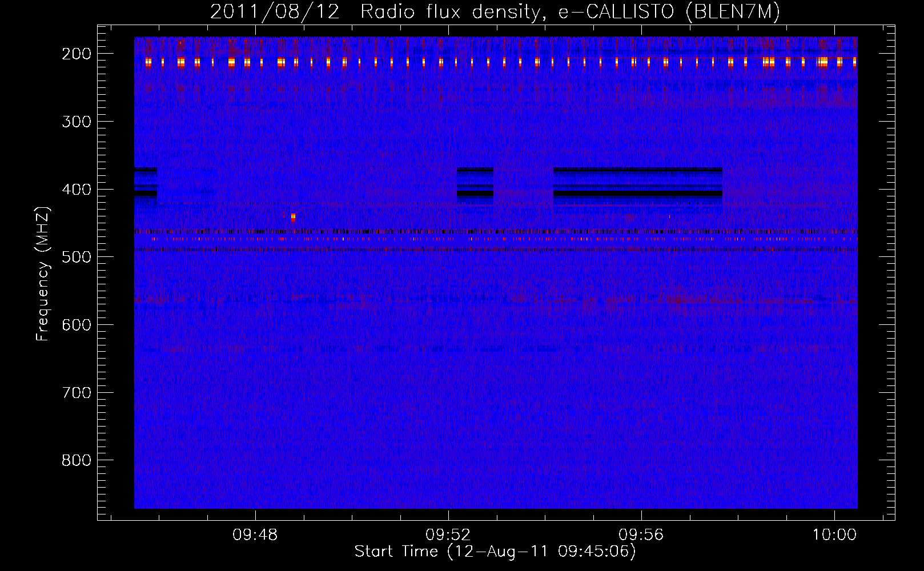Click the 09:56 time tick label
The height and width of the screenshot is (571, 924).
coord(641,535)
